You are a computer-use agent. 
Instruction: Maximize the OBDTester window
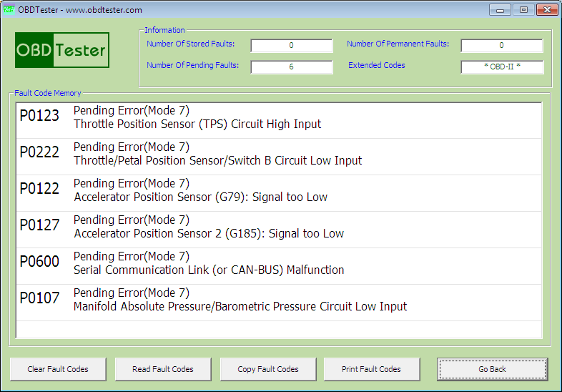[x=523, y=10]
